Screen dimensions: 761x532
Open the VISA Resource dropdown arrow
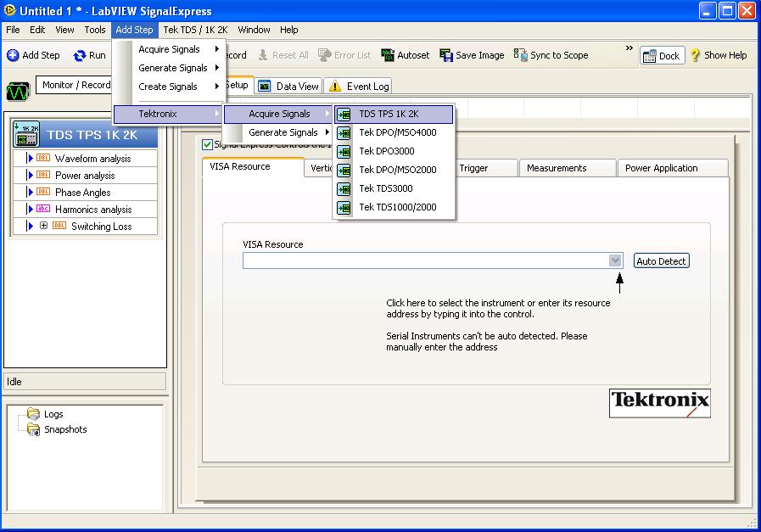pos(615,260)
